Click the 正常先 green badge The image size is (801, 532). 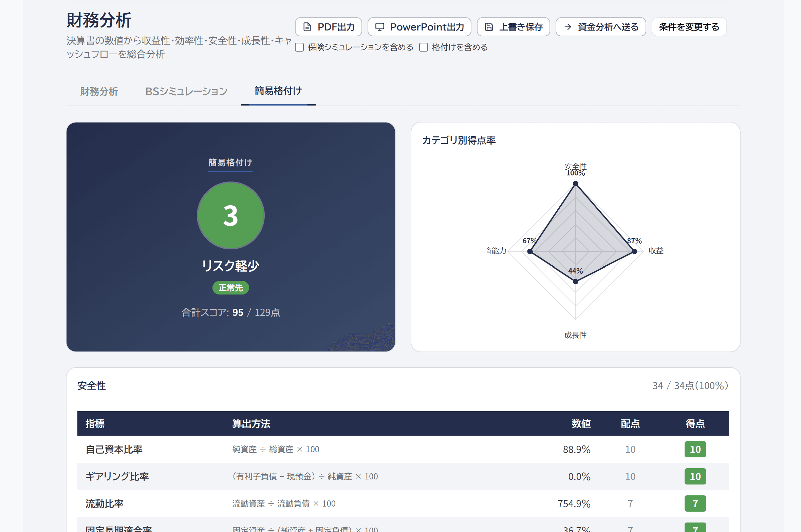pos(231,288)
